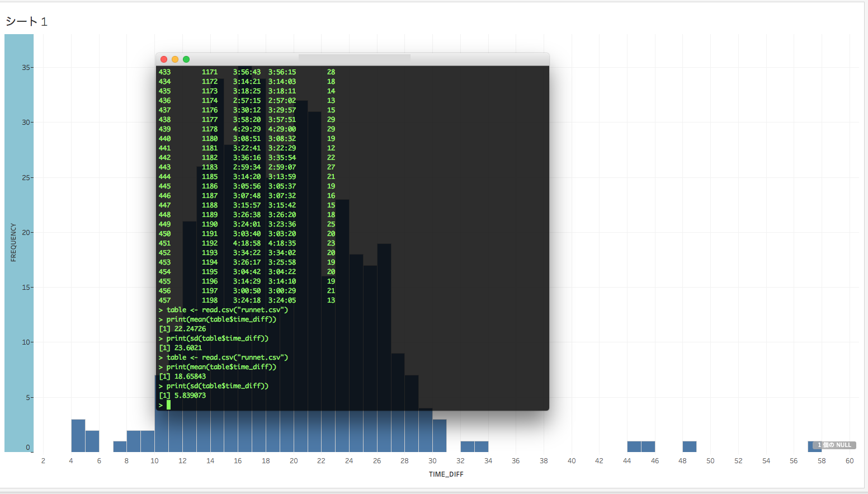Select the FREQUENCY axis title

coord(13,243)
